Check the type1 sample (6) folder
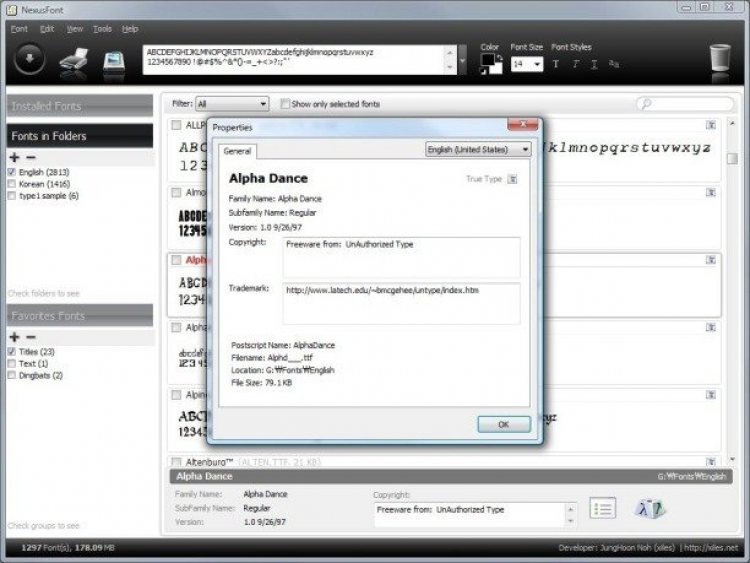Viewport: 750px width, 563px height. [x=12, y=196]
